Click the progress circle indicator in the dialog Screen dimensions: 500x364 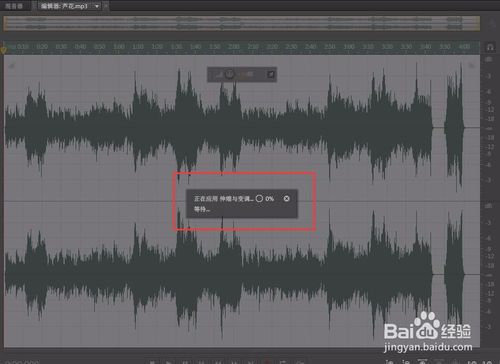(x=259, y=199)
